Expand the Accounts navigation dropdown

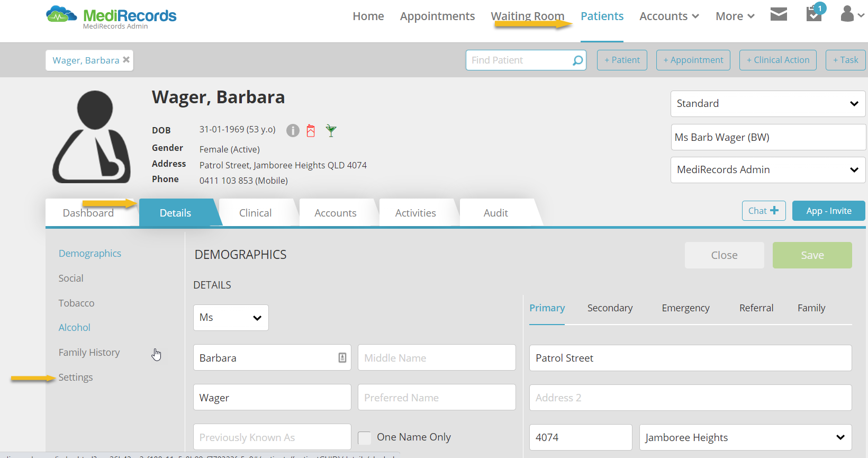click(669, 16)
